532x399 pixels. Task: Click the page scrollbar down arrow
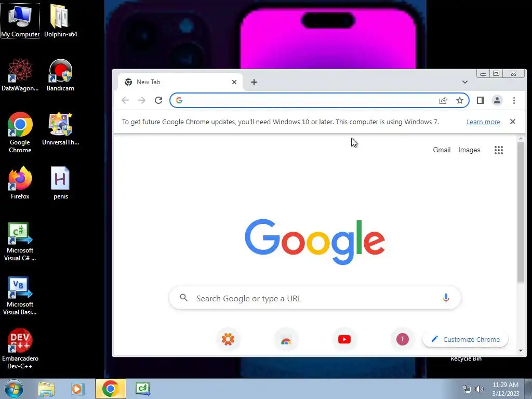pos(521,351)
